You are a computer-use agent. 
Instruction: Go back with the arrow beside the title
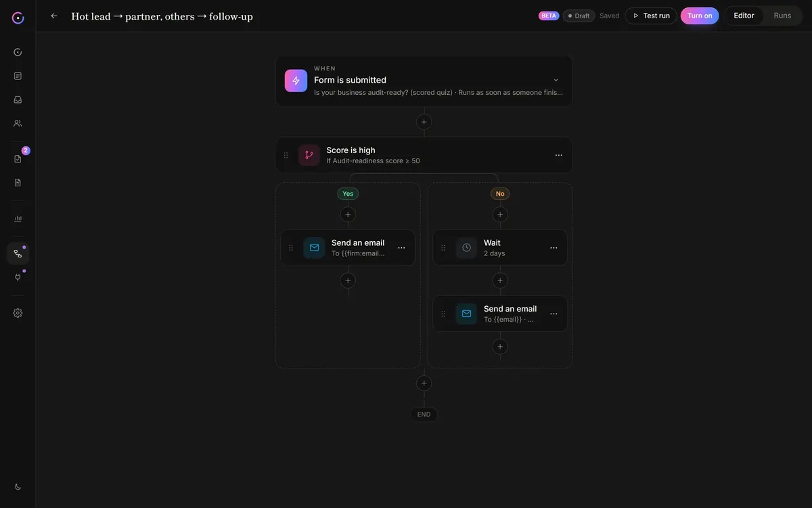coord(54,16)
